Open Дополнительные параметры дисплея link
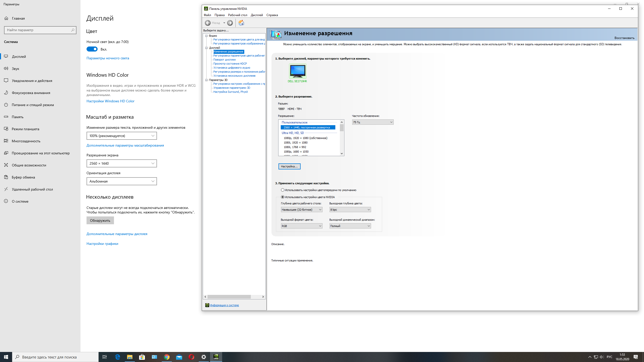The height and width of the screenshot is (362, 644). point(117,234)
